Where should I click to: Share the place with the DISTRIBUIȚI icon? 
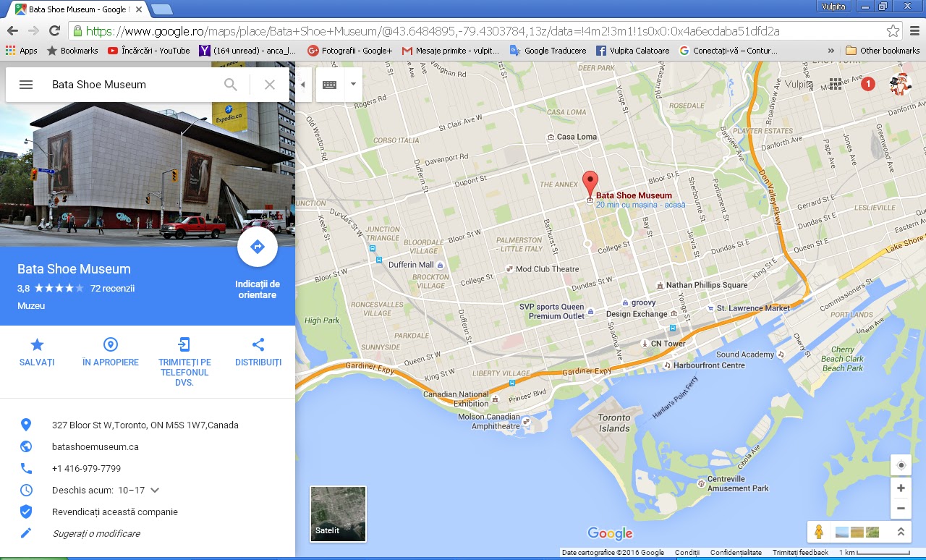tap(258, 352)
